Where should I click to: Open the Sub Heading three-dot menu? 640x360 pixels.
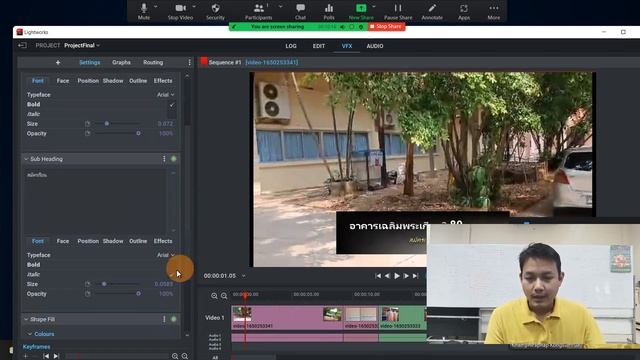[164, 159]
